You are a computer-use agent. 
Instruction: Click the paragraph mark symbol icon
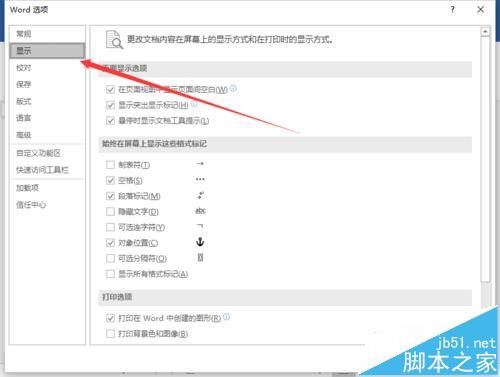[201, 195]
